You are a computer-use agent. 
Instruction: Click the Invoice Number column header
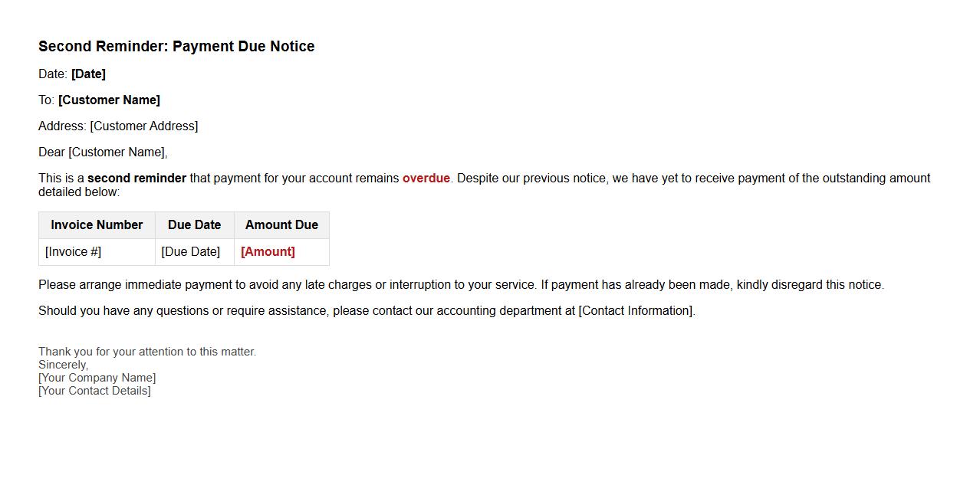pyautogui.click(x=97, y=225)
